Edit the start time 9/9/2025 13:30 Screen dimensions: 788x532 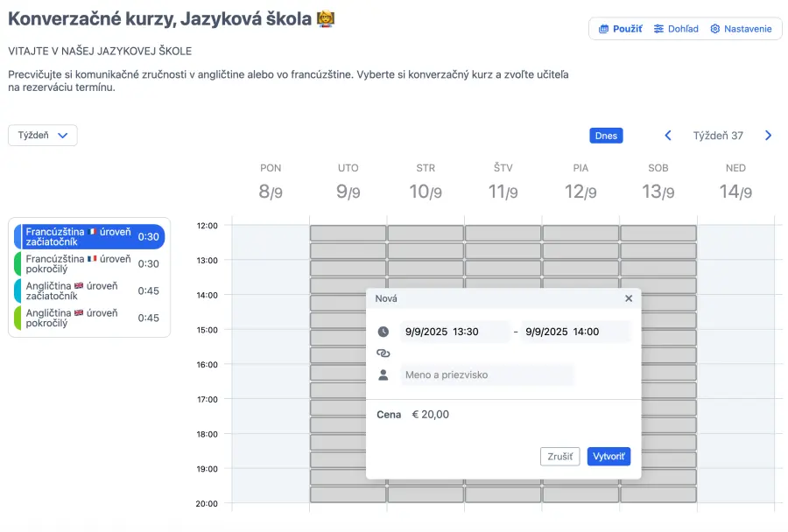[x=454, y=332]
